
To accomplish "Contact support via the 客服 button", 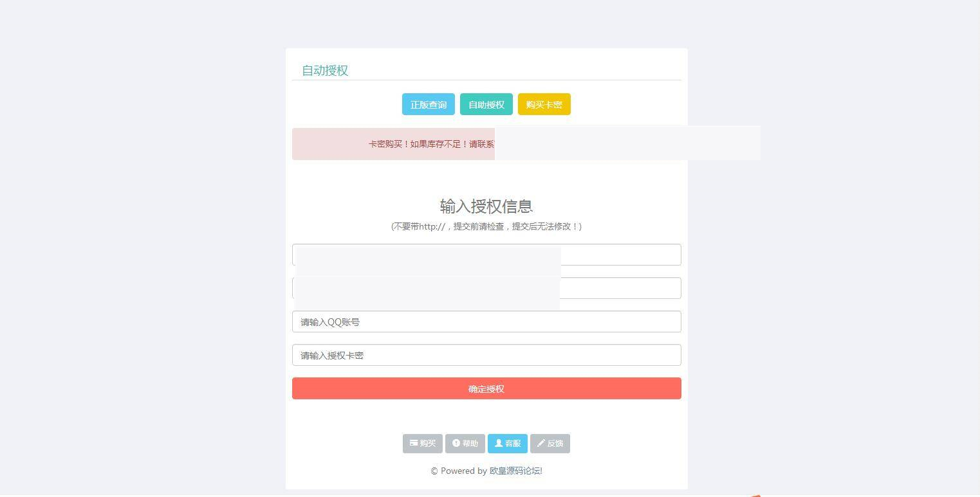I will pos(507,443).
